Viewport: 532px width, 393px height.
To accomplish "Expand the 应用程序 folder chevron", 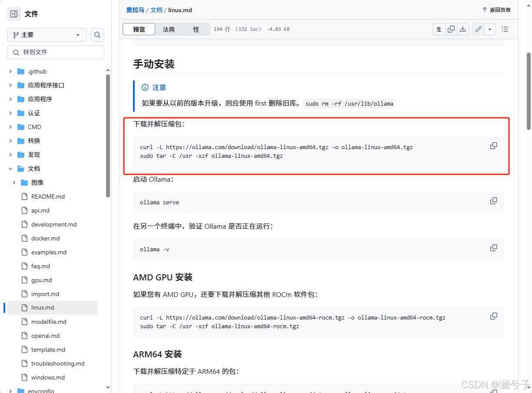I will point(10,99).
